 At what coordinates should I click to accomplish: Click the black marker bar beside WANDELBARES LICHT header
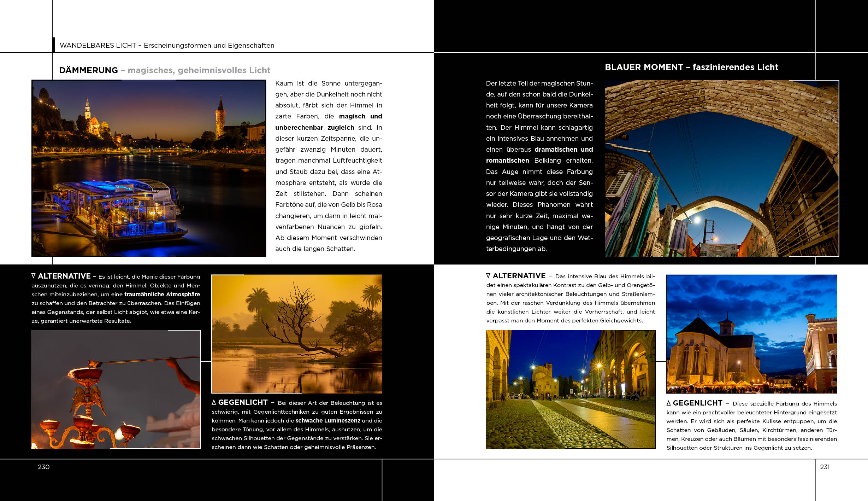[x=54, y=45]
